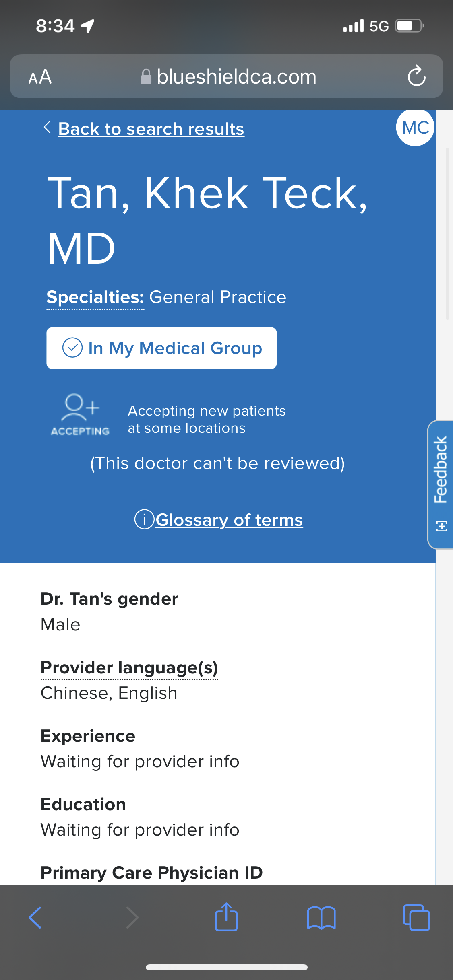Open the Safari tabs overview icon

click(416, 918)
